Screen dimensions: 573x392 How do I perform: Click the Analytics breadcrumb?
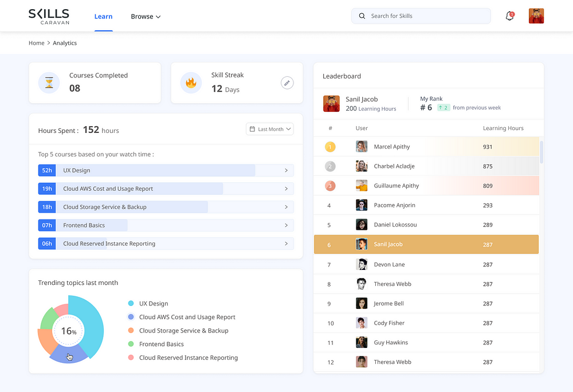point(65,43)
